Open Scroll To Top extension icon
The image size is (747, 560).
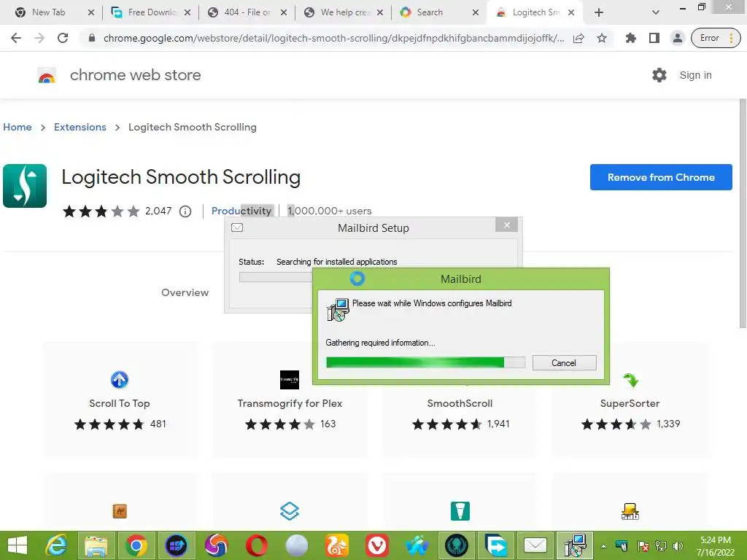pos(120,379)
